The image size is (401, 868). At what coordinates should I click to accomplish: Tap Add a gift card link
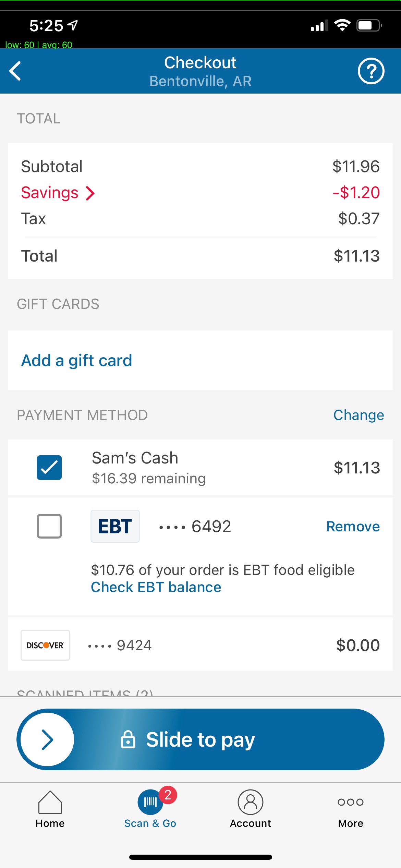click(76, 361)
